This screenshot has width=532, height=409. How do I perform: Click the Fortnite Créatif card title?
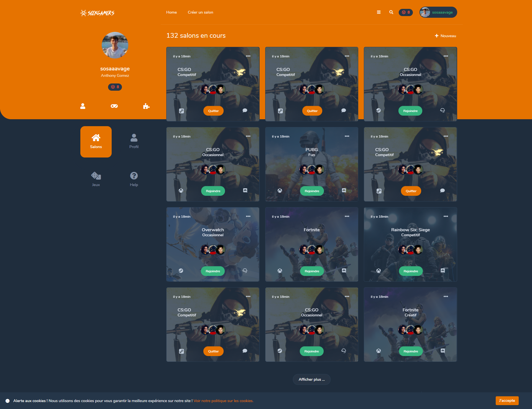(410, 312)
